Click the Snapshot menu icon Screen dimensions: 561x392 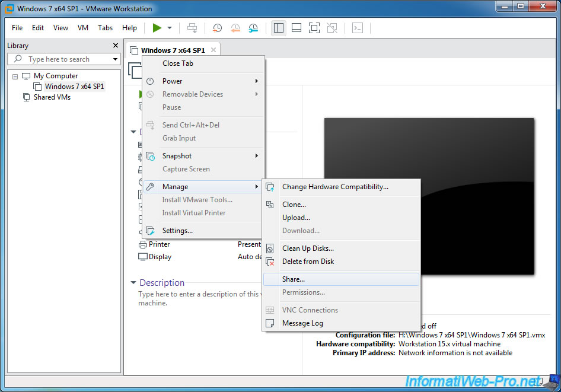tap(150, 157)
